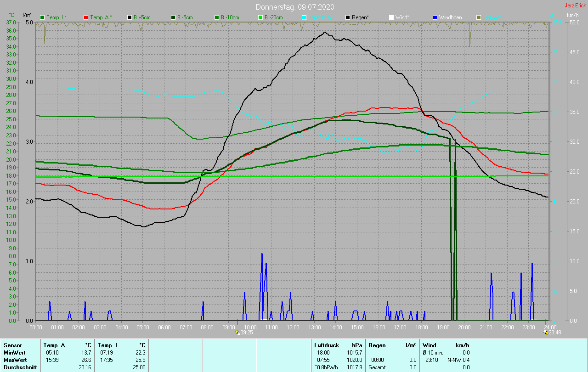Click the red Temp. A. legend square
This screenshot has width=588, height=372.
tap(86, 17)
